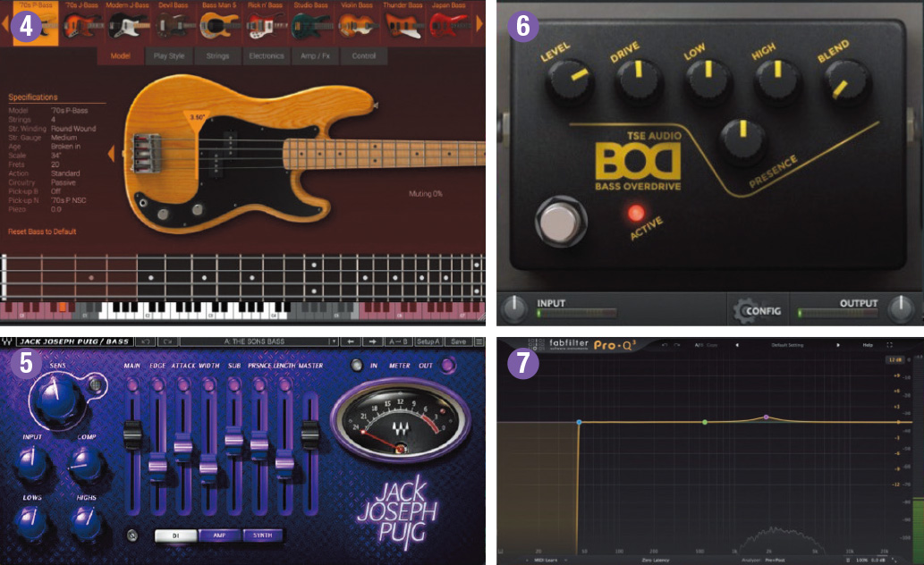Switch the meter to OUT
Viewport: 924px width, 565px height.
point(448,366)
